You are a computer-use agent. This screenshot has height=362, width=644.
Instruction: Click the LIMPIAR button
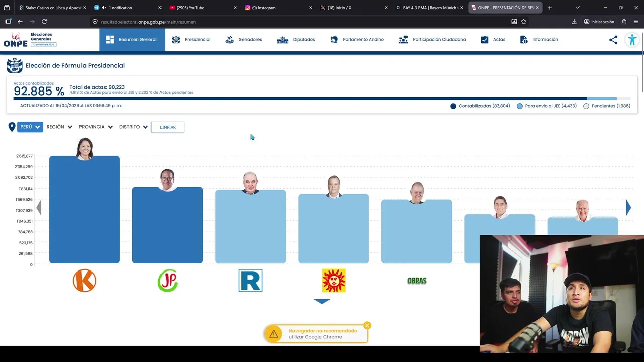[168, 127]
